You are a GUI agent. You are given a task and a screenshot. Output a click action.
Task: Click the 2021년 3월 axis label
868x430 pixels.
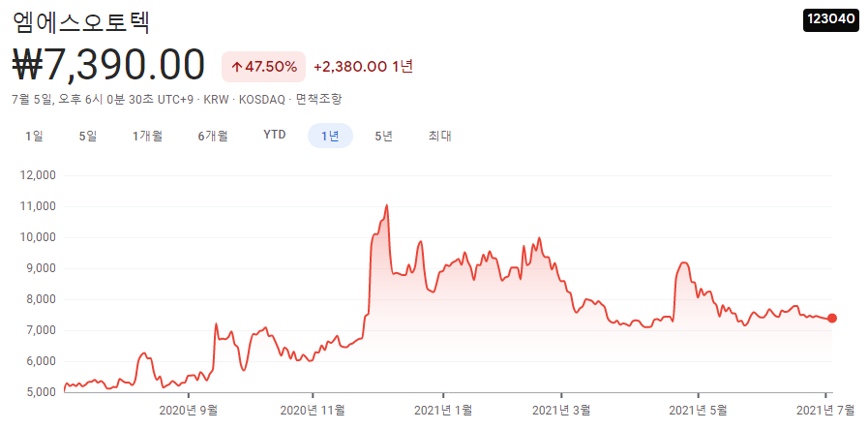point(561,411)
